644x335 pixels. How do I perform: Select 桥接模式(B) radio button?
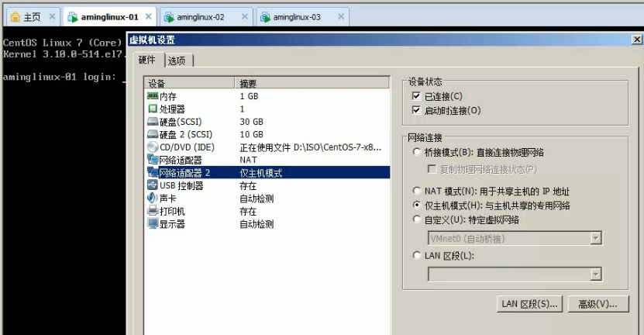416,152
